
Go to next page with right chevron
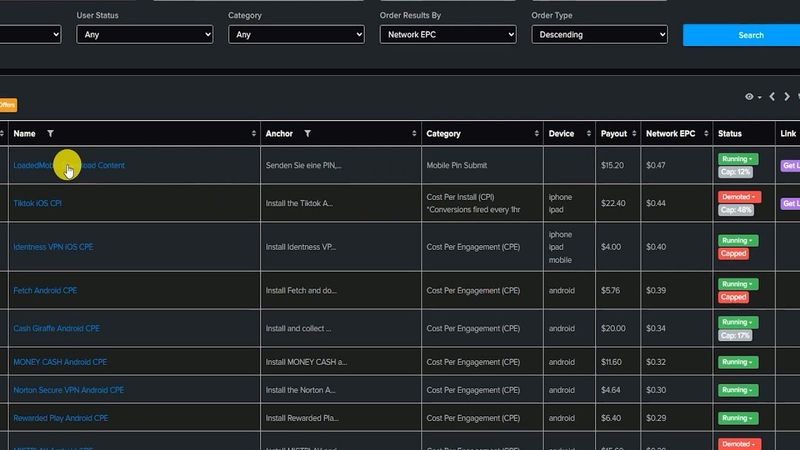pos(787,97)
